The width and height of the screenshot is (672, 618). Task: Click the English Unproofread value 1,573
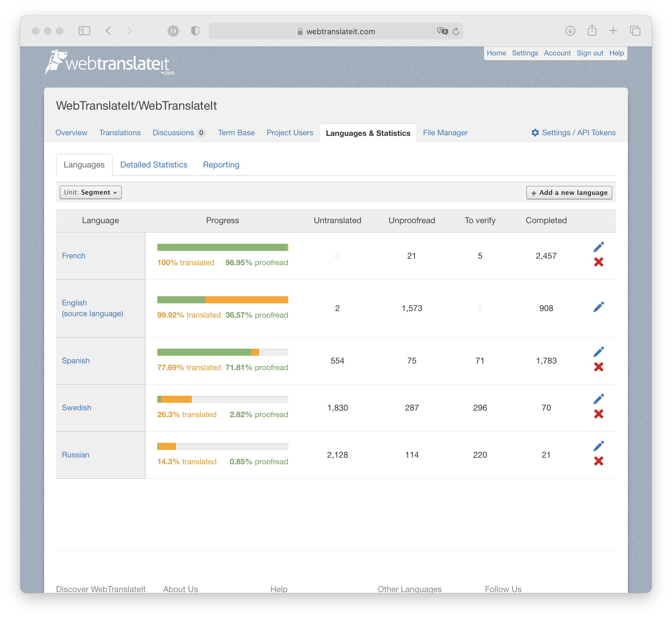(x=412, y=308)
